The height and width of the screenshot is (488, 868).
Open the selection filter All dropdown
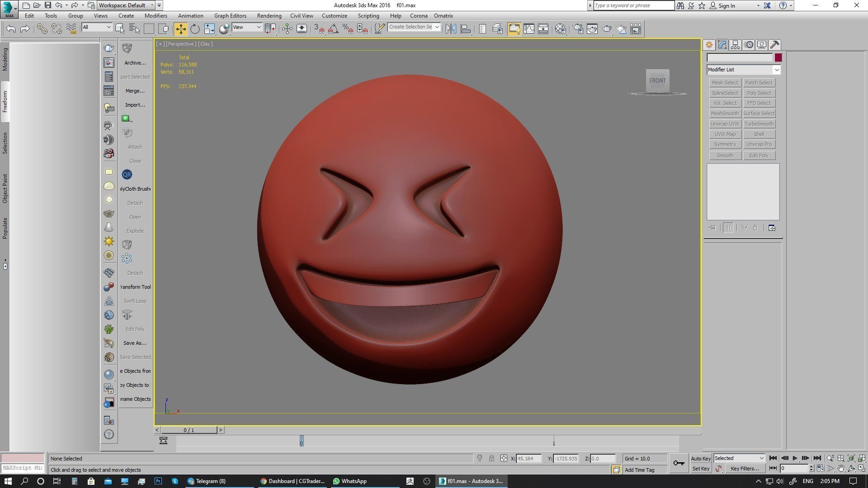[x=97, y=27]
